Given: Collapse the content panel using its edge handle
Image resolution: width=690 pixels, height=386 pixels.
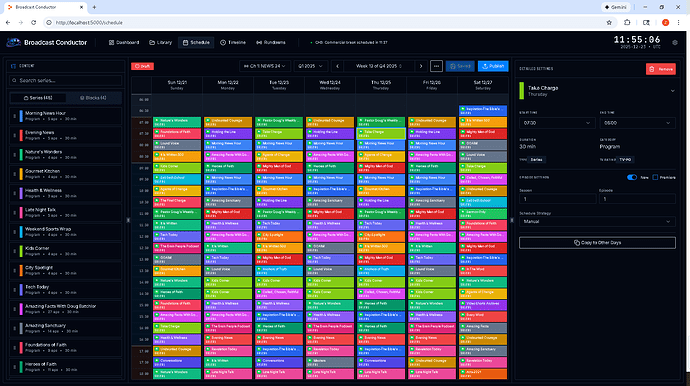Looking at the screenshot, I should (128, 220).
